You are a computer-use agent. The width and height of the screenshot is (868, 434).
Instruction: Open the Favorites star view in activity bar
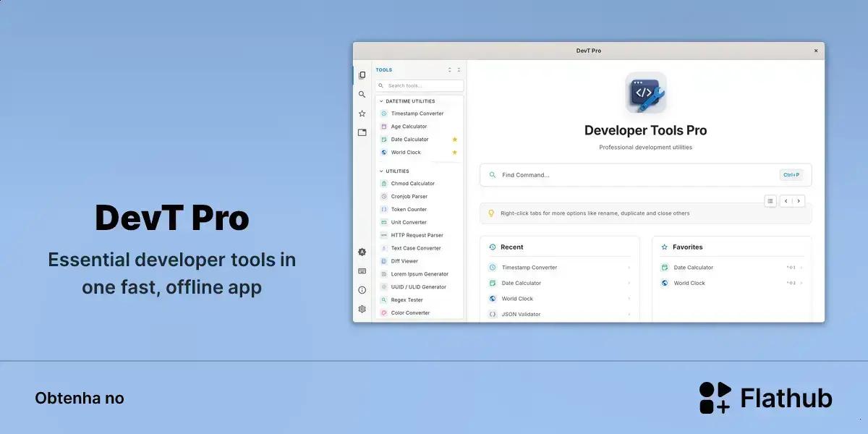point(362,114)
